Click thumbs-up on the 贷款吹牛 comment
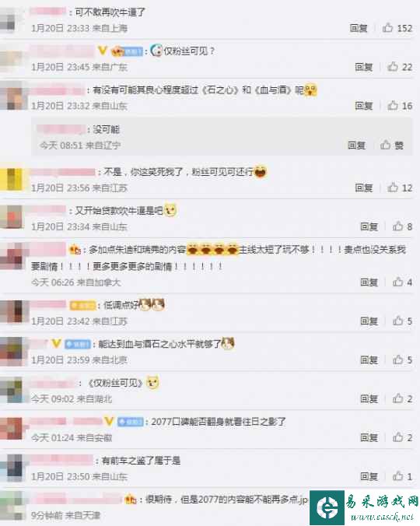This screenshot has width=420, height=526. pyautogui.click(x=397, y=226)
